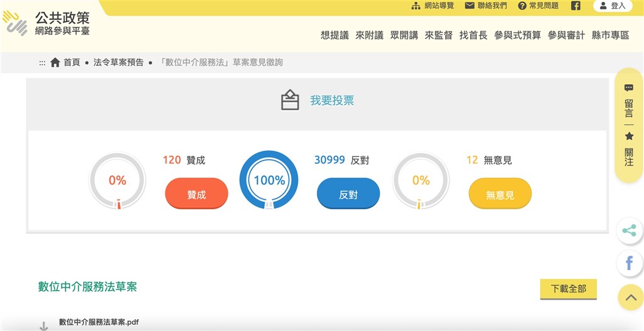Click the 登入 login button

(x=613, y=6)
